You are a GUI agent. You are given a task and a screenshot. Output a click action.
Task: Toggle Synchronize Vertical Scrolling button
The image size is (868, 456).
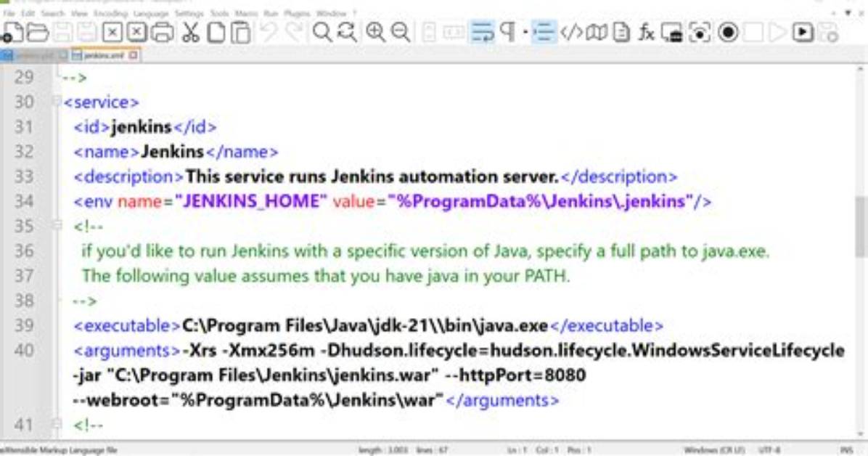428,33
